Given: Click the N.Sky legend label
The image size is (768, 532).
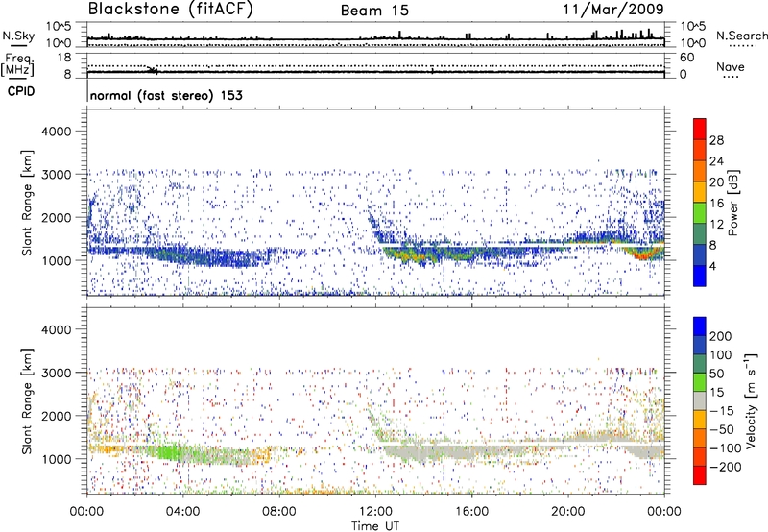Looking at the screenshot, I should (x=18, y=36).
